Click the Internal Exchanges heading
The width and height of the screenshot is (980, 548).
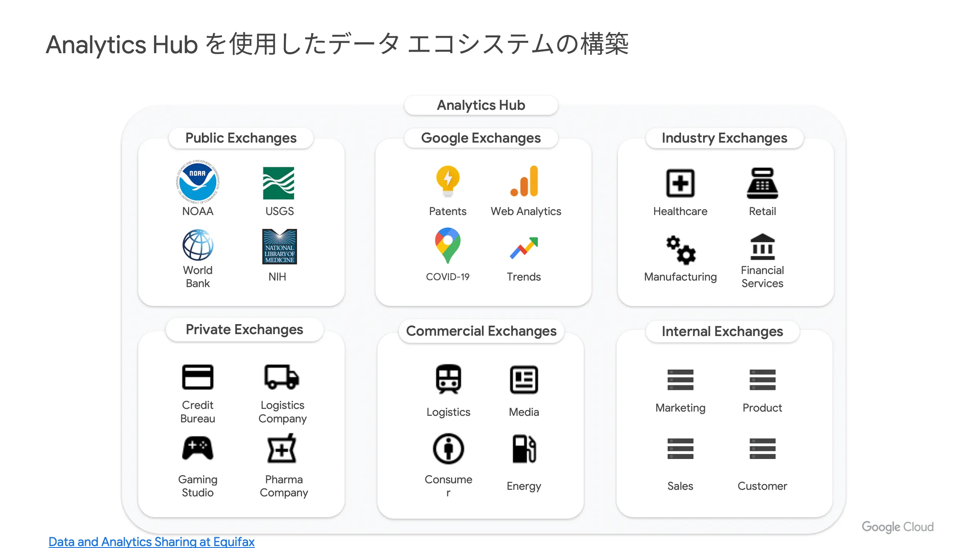(722, 331)
